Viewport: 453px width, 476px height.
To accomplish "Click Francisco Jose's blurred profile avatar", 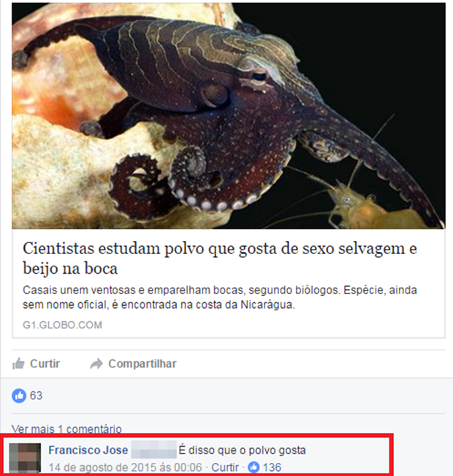I will click(x=25, y=458).
